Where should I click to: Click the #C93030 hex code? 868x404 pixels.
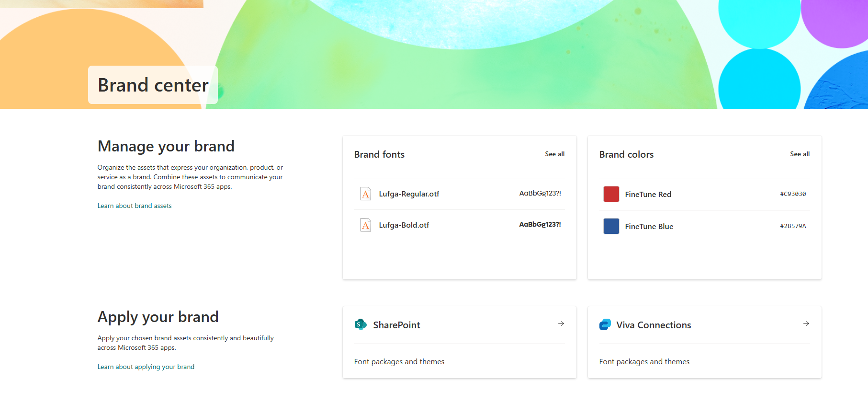(x=793, y=194)
